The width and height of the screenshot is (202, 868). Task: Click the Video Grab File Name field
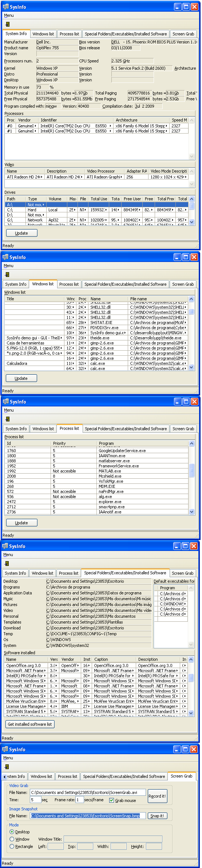[x=88, y=792]
